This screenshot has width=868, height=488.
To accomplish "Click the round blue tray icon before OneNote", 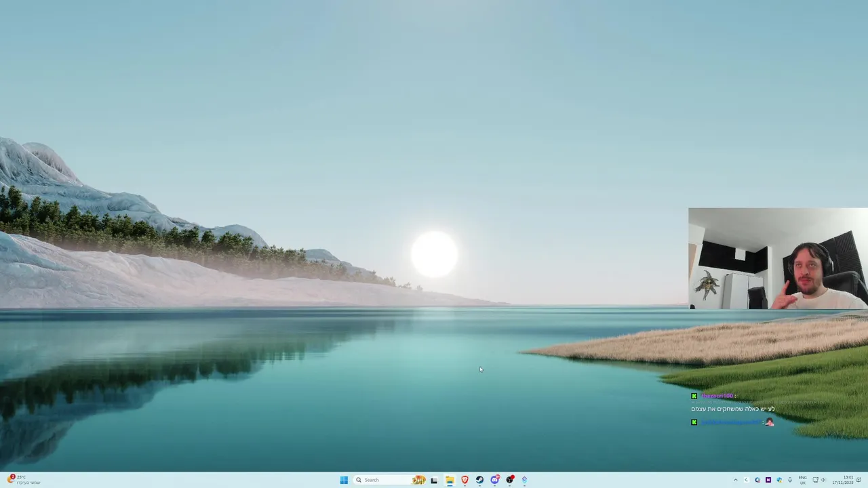I will click(757, 480).
